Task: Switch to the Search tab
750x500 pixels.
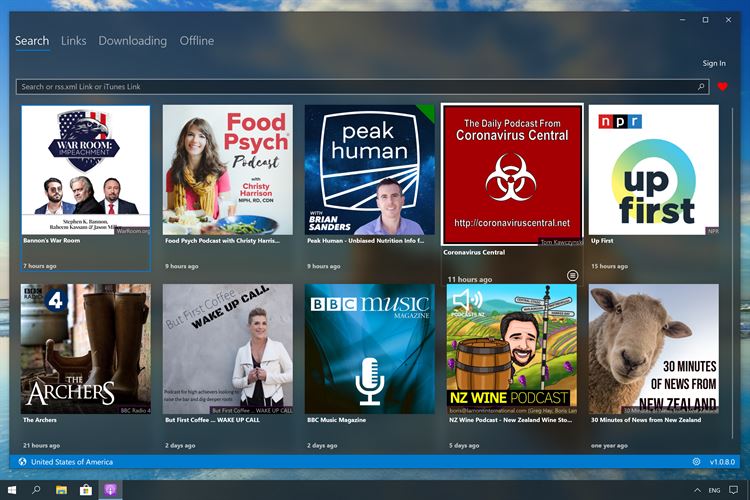Action: coord(32,41)
